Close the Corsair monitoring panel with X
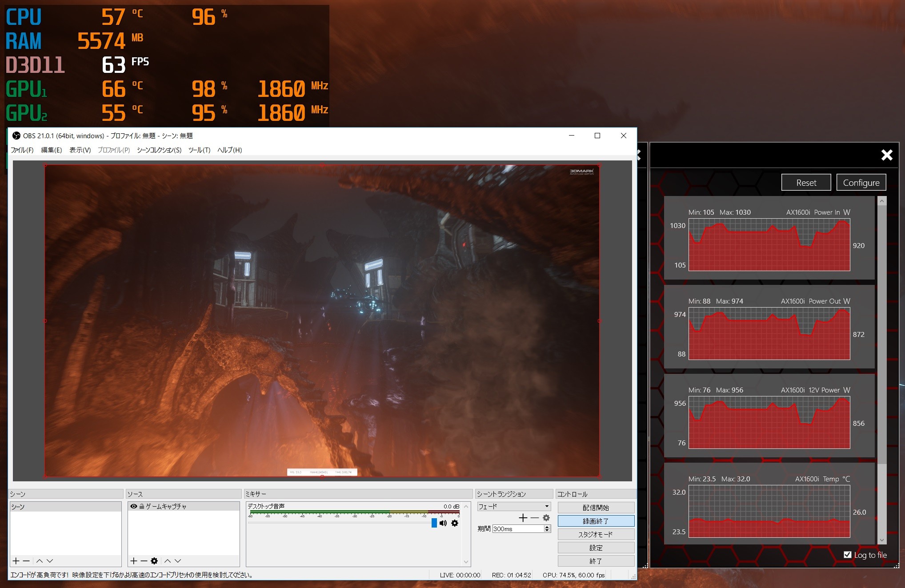 [x=887, y=155]
